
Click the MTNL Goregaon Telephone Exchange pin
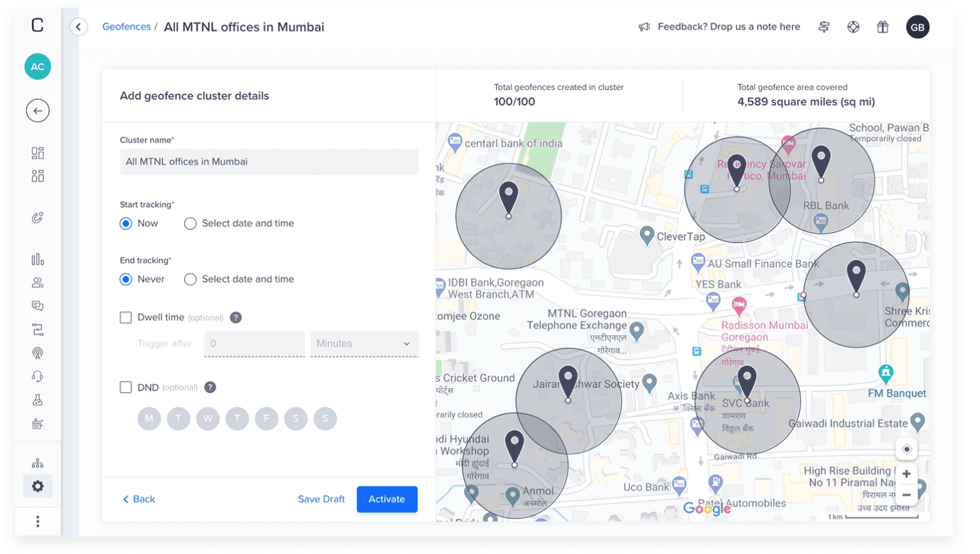tap(636, 331)
